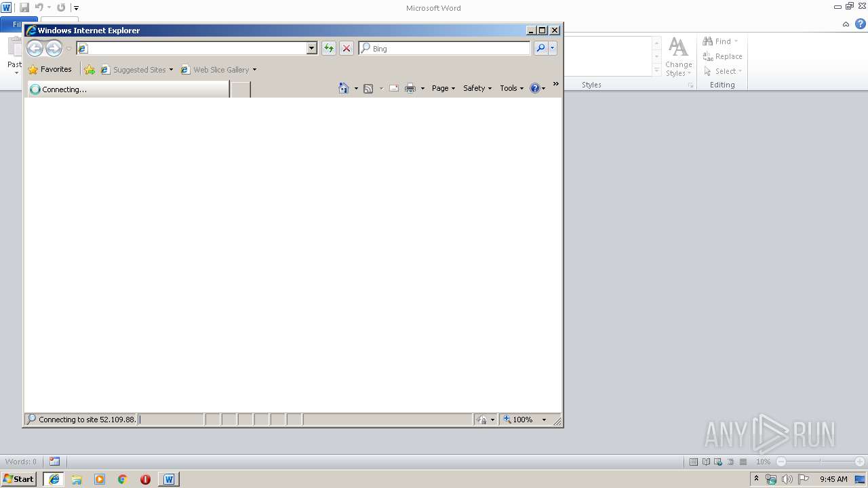Viewport: 868px width, 488px height.
Task: Open the Tools menu
Action: pos(512,88)
